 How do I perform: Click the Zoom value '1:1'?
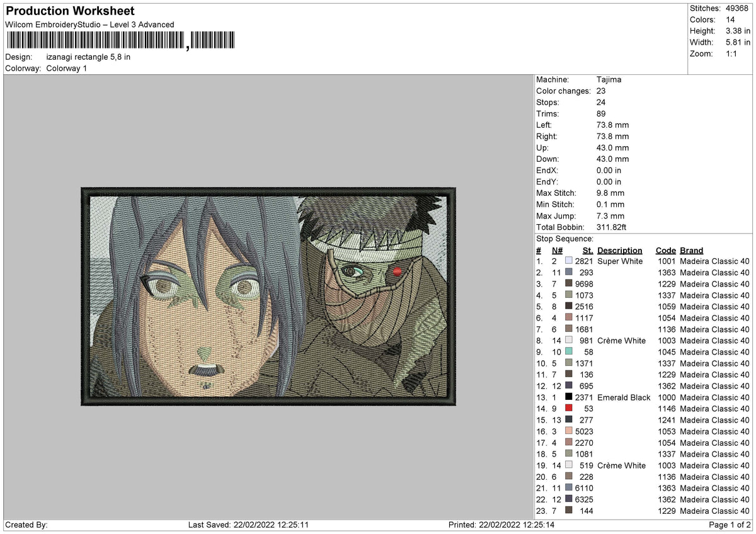[x=731, y=54]
